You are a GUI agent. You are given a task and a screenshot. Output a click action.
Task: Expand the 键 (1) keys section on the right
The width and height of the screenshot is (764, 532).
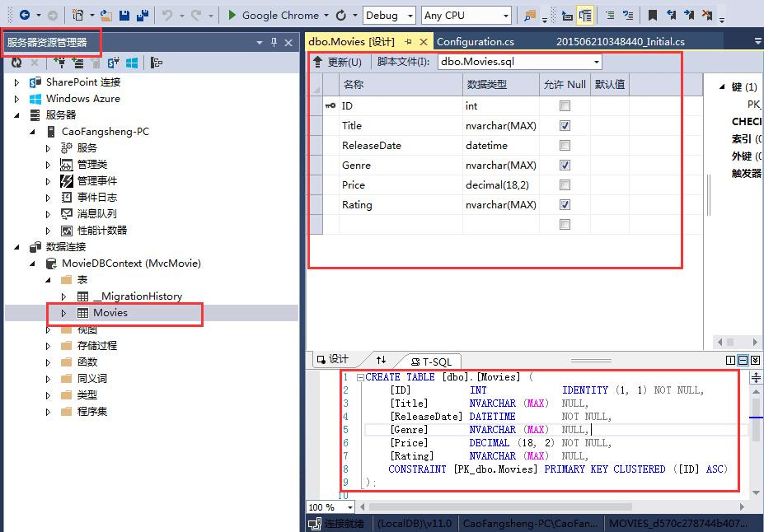[x=720, y=85]
